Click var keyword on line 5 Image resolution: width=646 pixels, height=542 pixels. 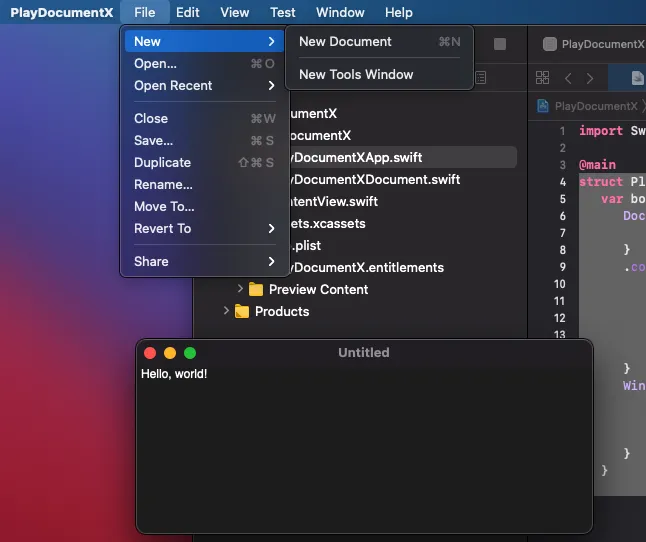click(x=611, y=199)
